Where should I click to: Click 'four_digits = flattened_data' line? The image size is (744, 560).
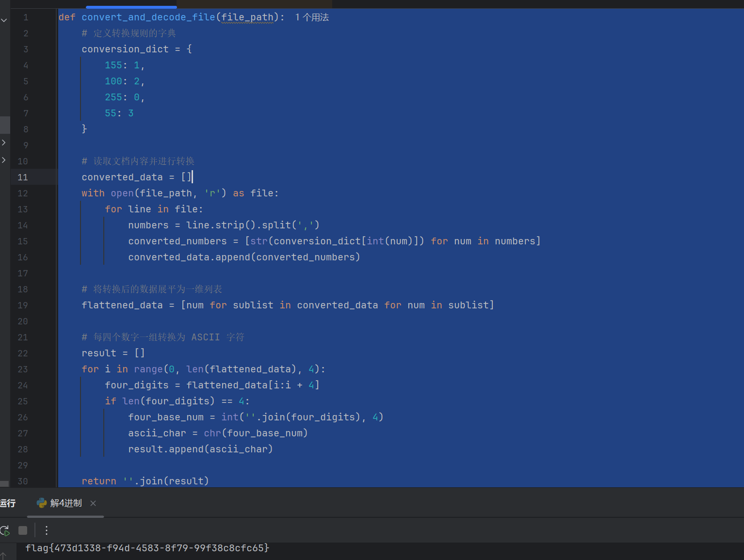[x=212, y=385]
